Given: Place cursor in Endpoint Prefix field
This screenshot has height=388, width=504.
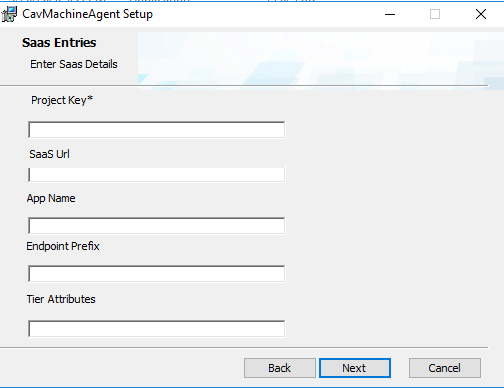Looking at the screenshot, I should tap(157, 274).
